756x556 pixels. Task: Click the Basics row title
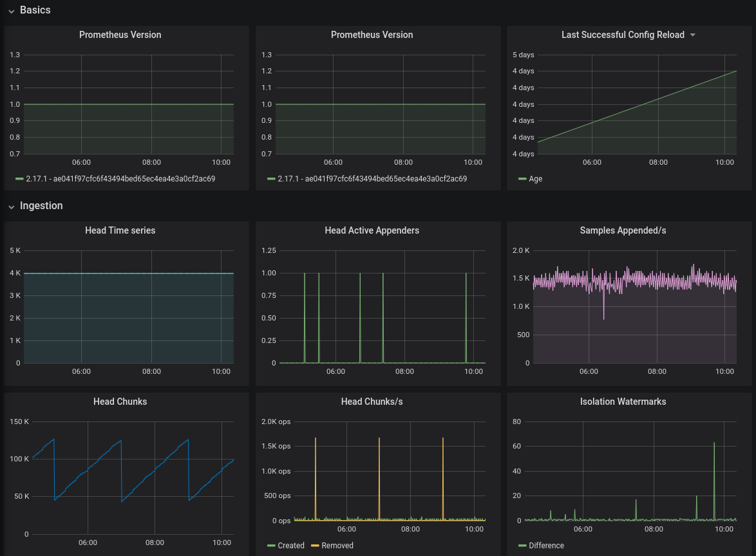tap(35, 10)
